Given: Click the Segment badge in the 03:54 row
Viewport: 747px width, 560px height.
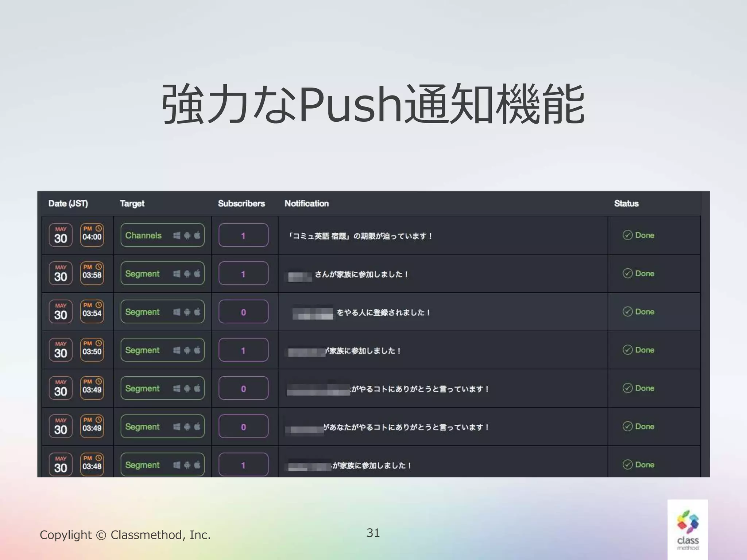Looking at the screenshot, I should coord(162,312).
